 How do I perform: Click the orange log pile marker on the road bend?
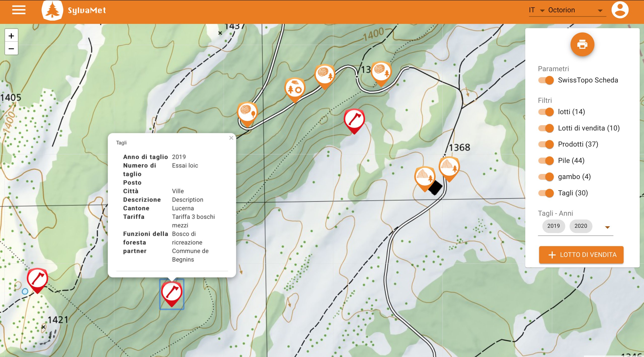point(325,77)
